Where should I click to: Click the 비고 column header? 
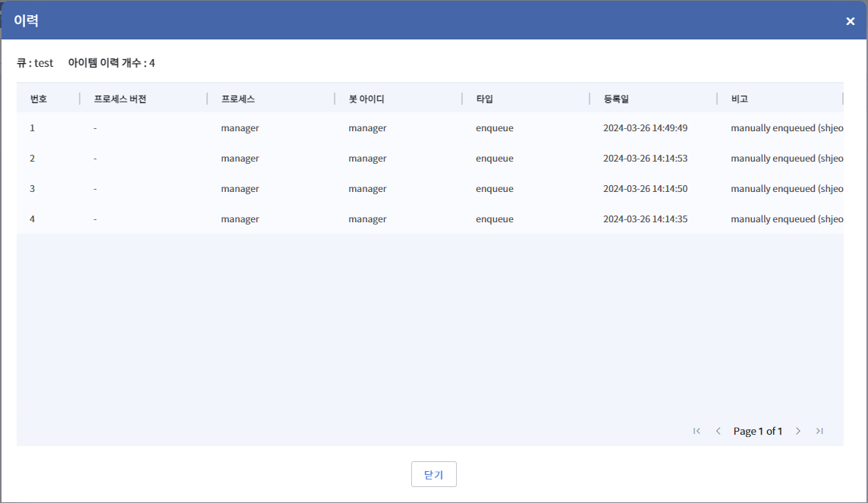[x=740, y=99]
